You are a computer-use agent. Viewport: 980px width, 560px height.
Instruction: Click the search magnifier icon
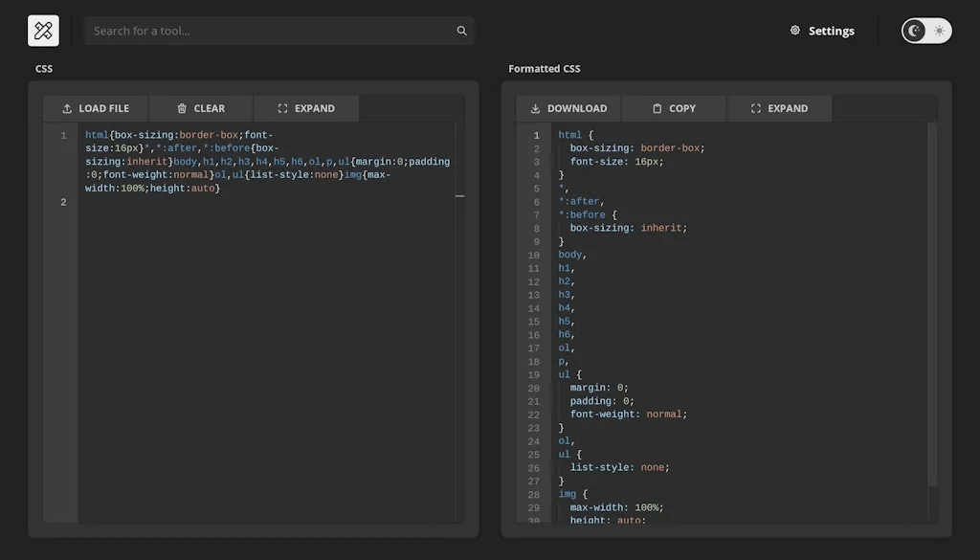click(462, 31)
